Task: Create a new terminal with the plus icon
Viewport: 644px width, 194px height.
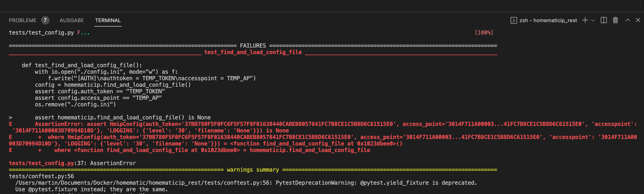Action: pyautogui.click(x=585, y=20)
